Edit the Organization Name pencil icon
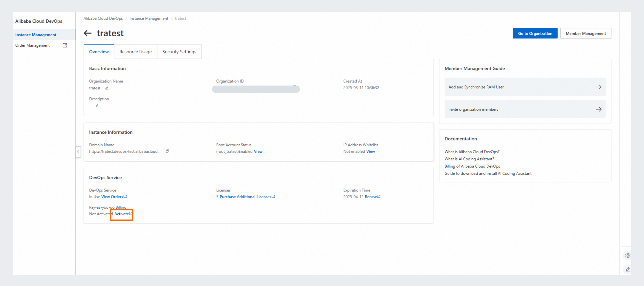644x286 pixels. pos(107,88)
